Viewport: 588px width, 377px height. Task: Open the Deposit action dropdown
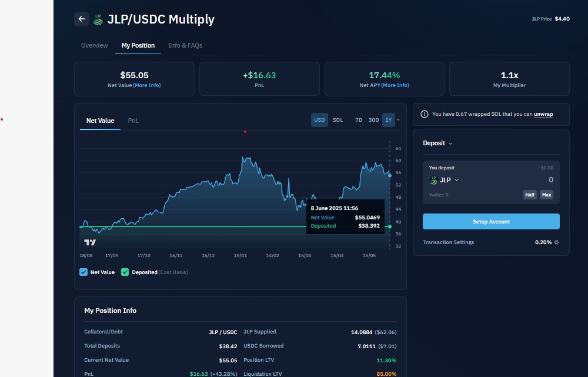tap(437, 144)
